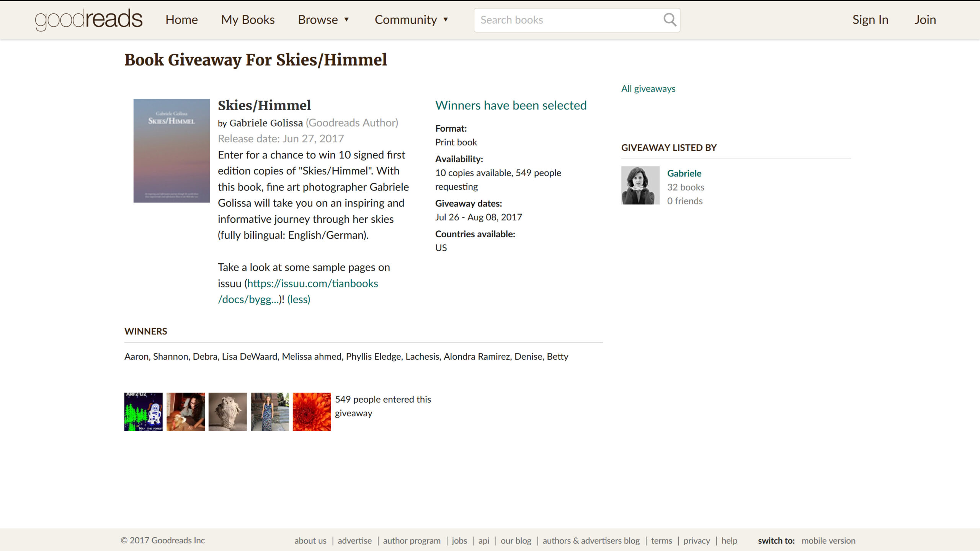980x551 pixels.
Task: Select the owl figurine entrant avatar
Action: (x=227, y=412)
